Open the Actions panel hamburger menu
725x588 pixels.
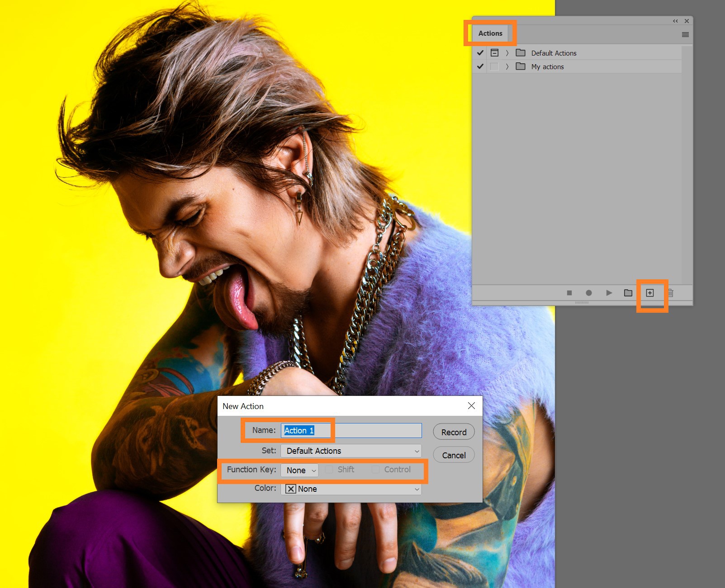685,35
